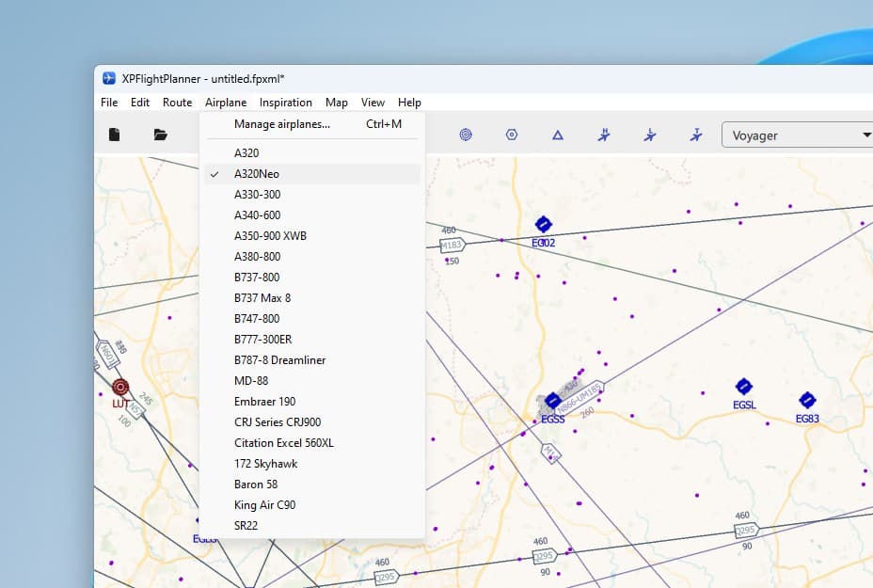Click the airplane icon marked H
Viewport: 873px width, 588px height.
click(x=604, y=135)
